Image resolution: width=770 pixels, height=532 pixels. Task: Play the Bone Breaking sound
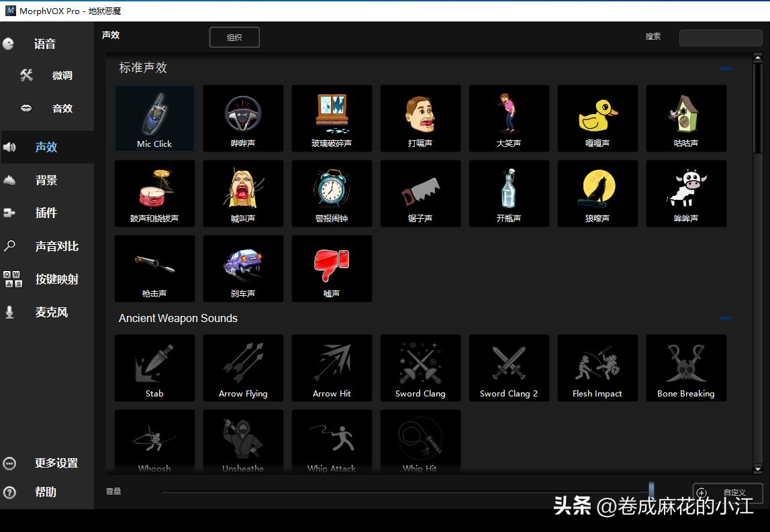[x=686, y=368]
